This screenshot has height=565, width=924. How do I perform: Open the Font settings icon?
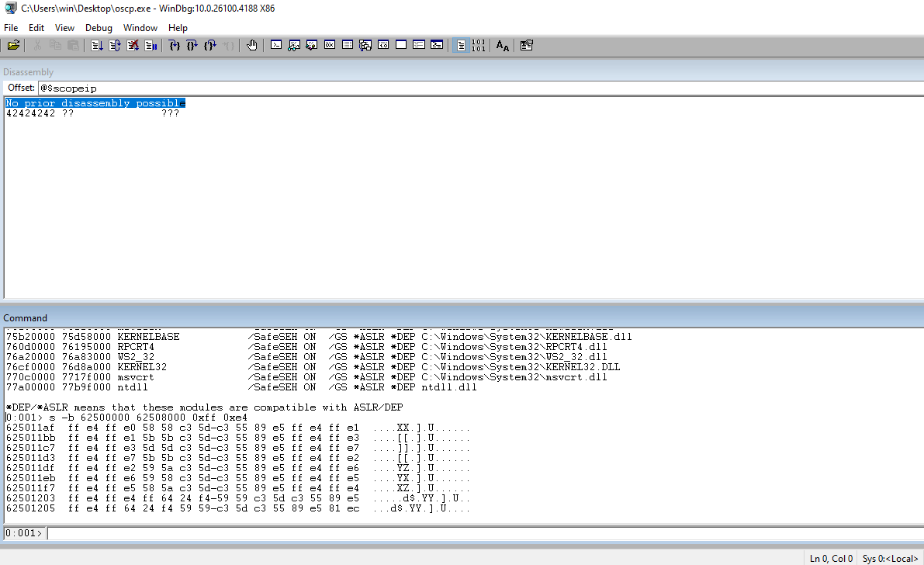(503, 46)
